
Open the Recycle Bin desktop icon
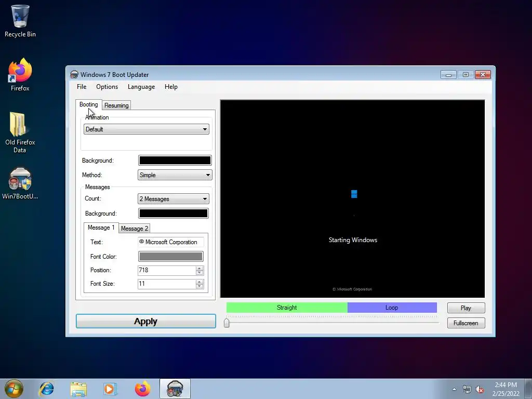20,21
